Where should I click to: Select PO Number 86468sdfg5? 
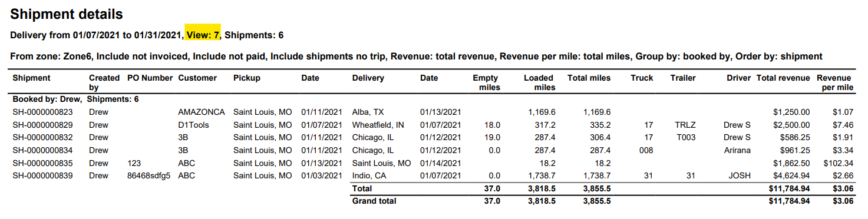(148, 175)
